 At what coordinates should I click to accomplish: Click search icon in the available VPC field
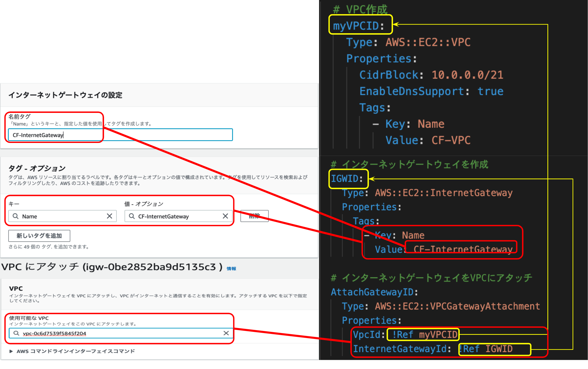point(17,333)
